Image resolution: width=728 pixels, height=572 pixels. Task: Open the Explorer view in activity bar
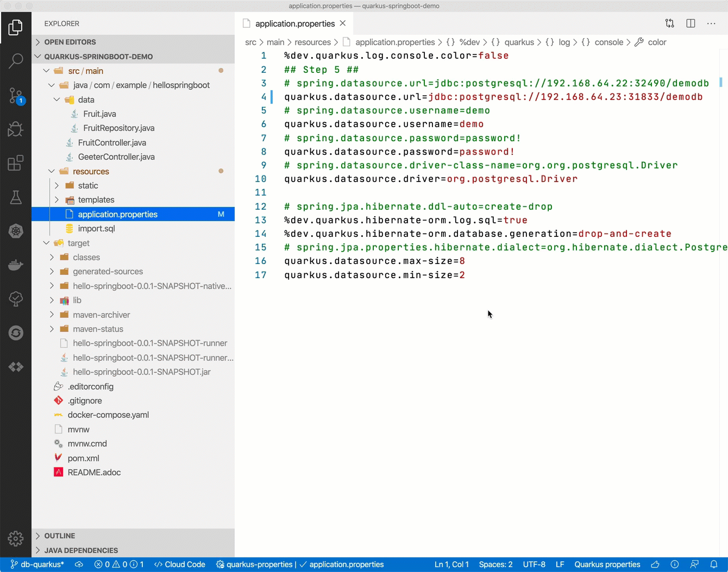[x=16, y=27]
